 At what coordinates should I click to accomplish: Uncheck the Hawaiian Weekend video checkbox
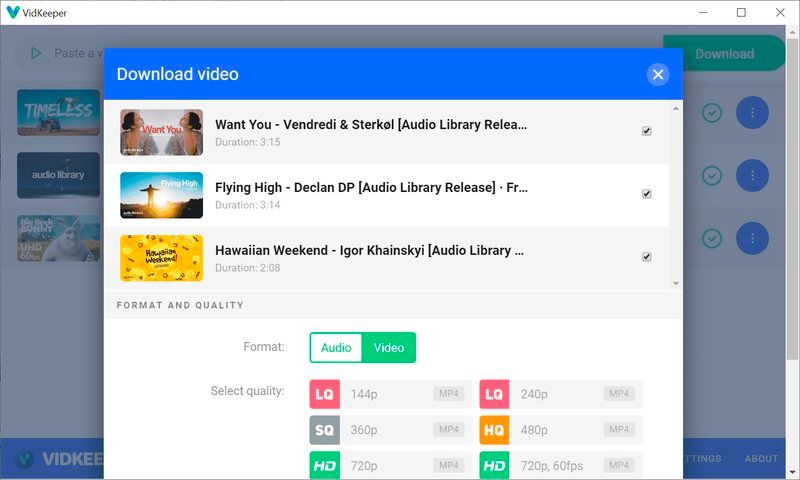pyautogui.click(x=646, y=257)
